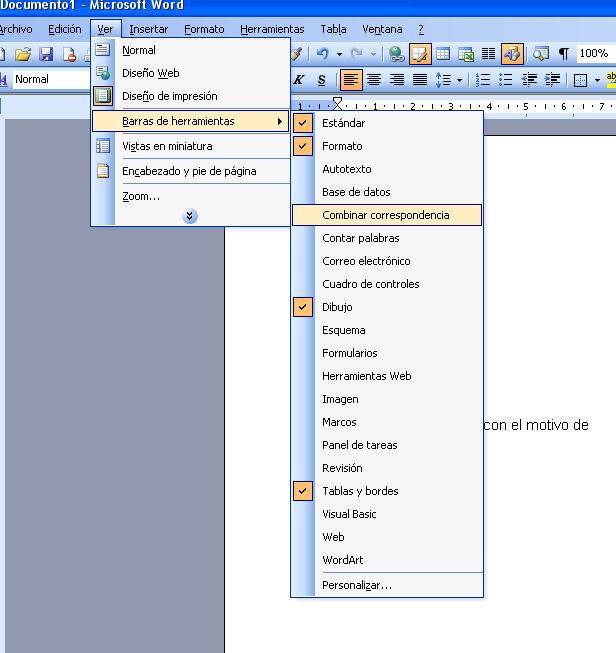Uncheck Tablas y bordes toolbar
Screen dimensions: 616x653
pos(359,491)
